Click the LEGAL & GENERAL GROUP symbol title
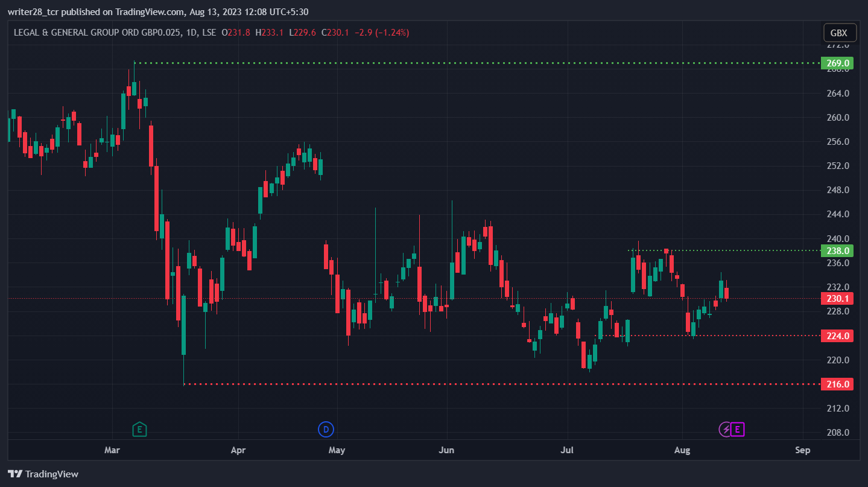868x487 pixels. (x=97, y=33)
